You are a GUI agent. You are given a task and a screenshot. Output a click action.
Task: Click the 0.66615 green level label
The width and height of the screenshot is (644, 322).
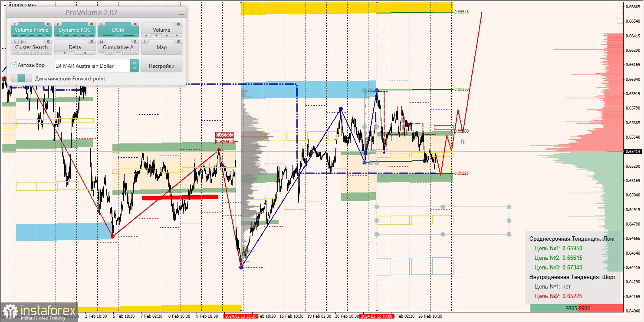point(462,12)
